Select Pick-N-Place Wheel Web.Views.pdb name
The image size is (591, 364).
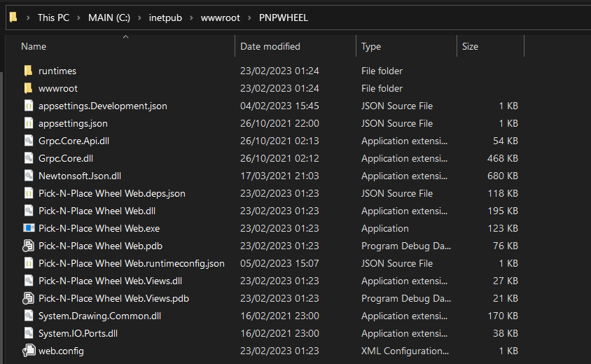[x=114, y=298]
